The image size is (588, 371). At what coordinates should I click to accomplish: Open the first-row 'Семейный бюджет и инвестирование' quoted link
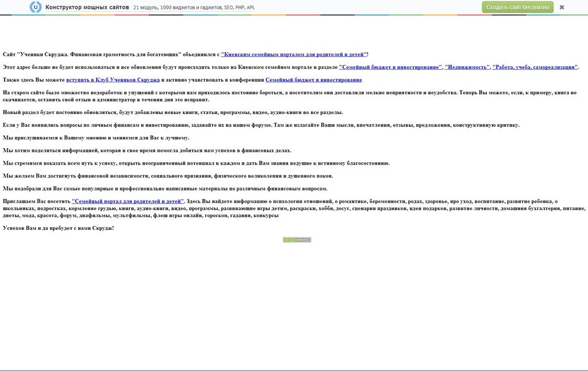point(390,67)
